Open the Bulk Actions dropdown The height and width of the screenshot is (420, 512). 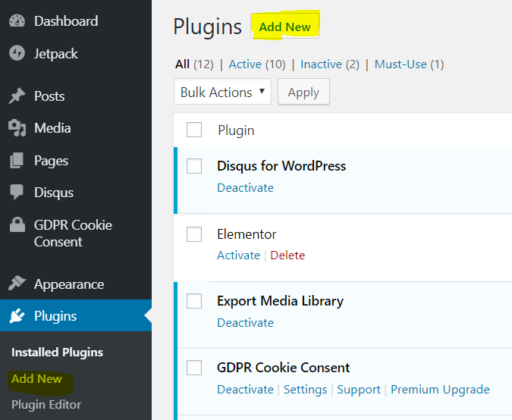coord(222,92)
